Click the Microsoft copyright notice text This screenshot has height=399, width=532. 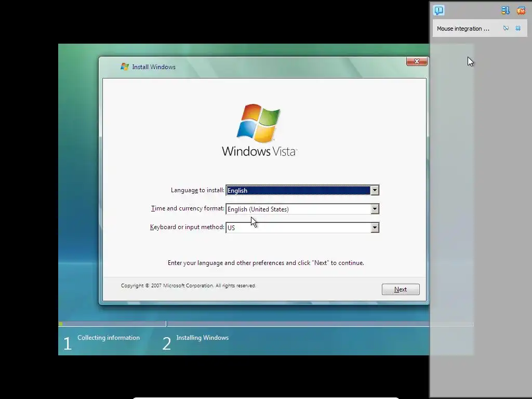pyautogui.click(x=188, y=286)
